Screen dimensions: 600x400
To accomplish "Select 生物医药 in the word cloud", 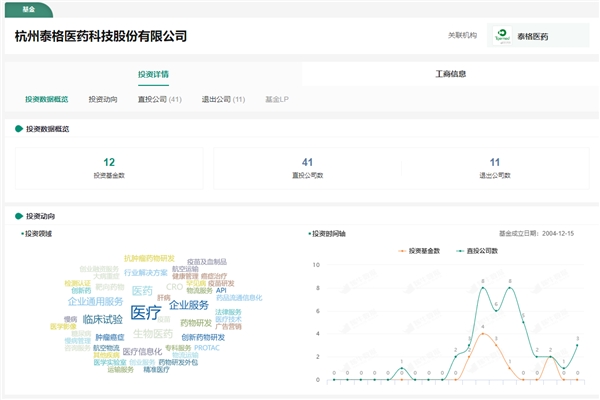I will 153,333.
